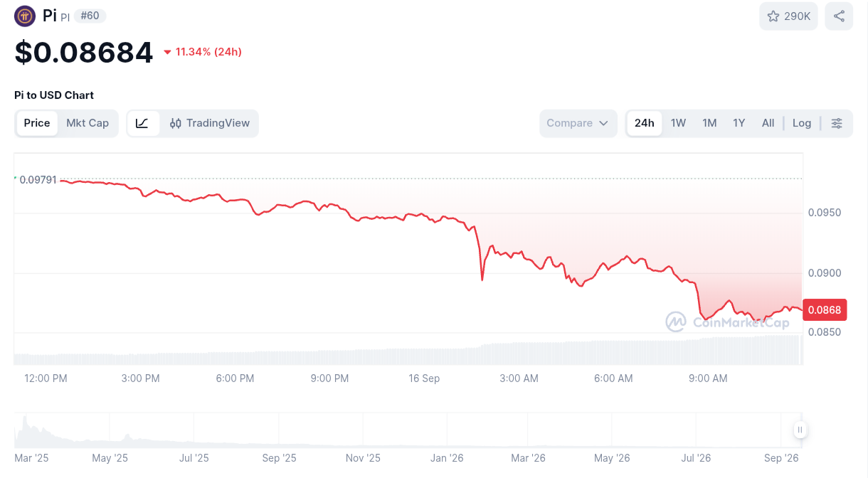Click the Pi coin logo icon

coord(25,16)
